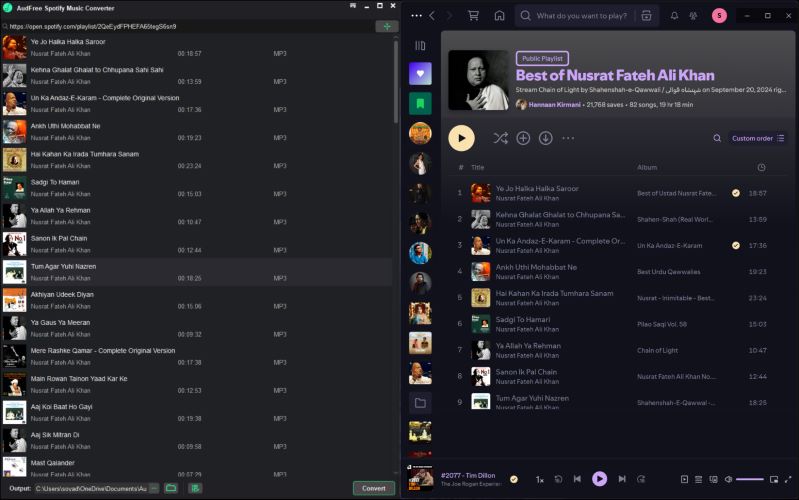Open the converted history list icon in AudFree
799x500 pixels.
point(195,488)
